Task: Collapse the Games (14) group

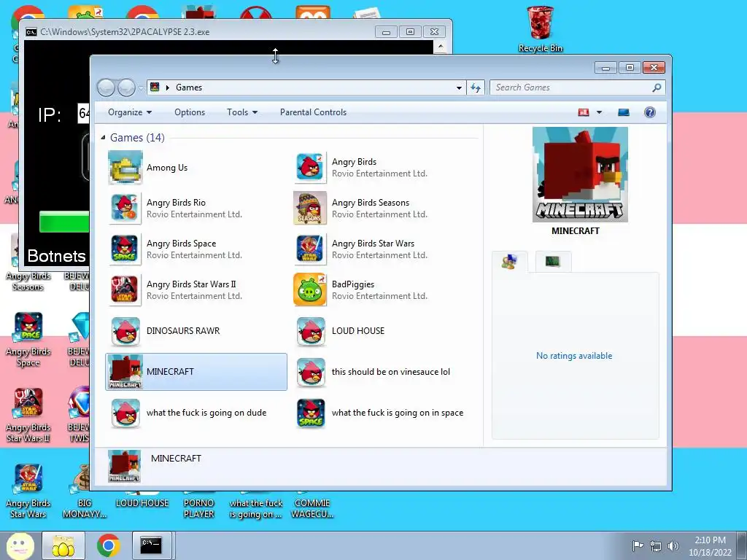Action: point(103,138)
